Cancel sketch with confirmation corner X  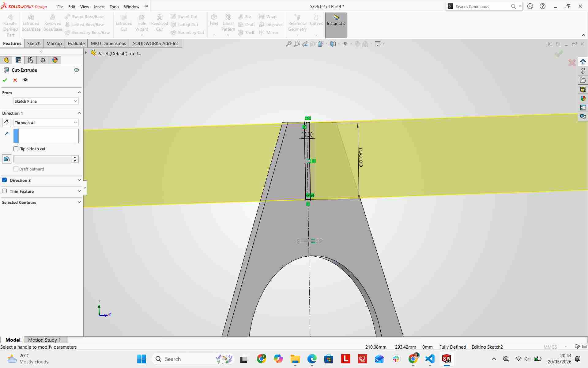coord(572,63)
